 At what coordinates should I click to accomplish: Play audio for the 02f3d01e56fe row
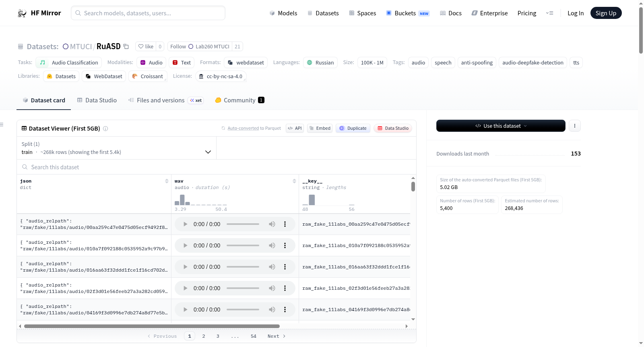185,288
